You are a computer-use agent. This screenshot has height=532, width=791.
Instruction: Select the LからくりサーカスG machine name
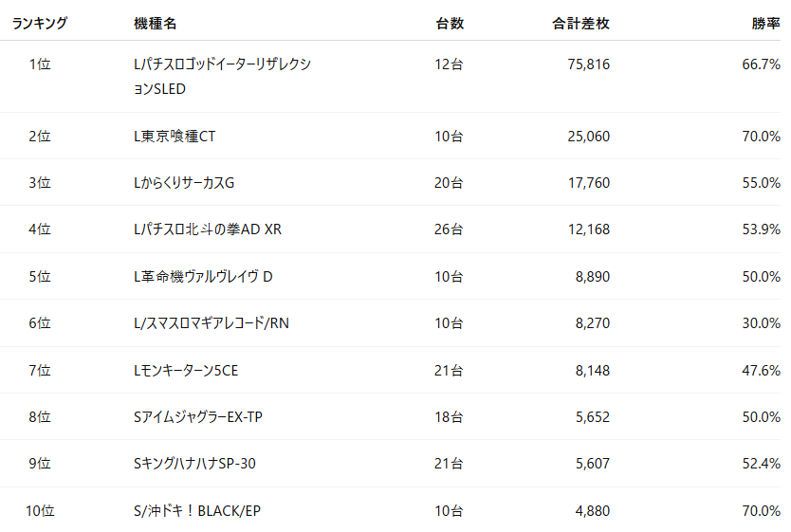(184, 182)
